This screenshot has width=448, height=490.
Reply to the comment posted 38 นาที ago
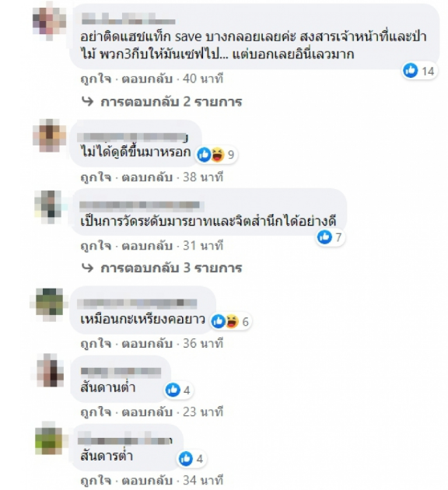147,177
